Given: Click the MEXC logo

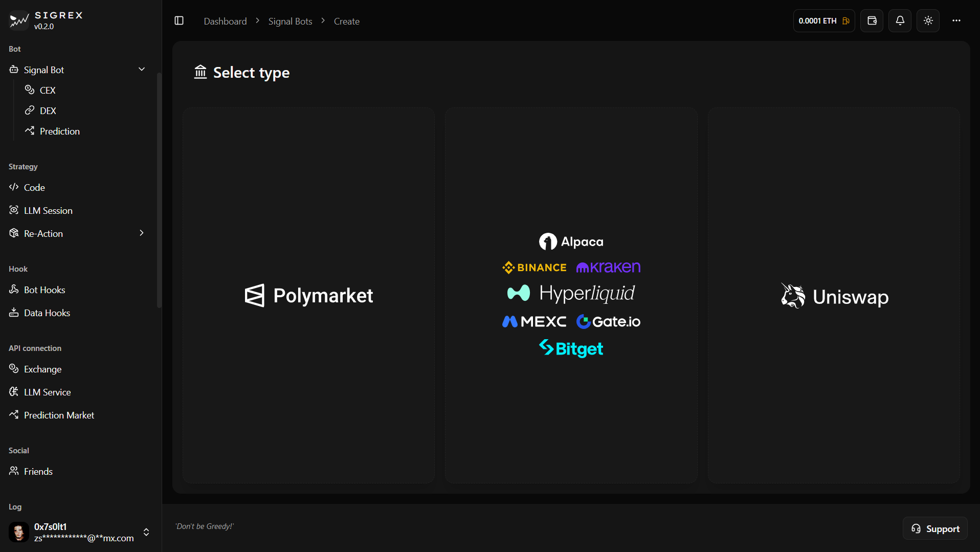Looking at the screenshot, I should pos(534,321).
